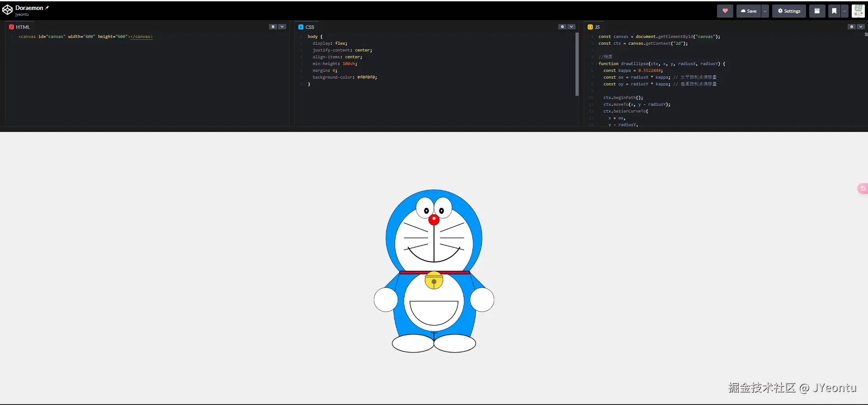The image size is (868, 405).
Task: Open JS editor settings gear
Action: (x=852, y=27)
